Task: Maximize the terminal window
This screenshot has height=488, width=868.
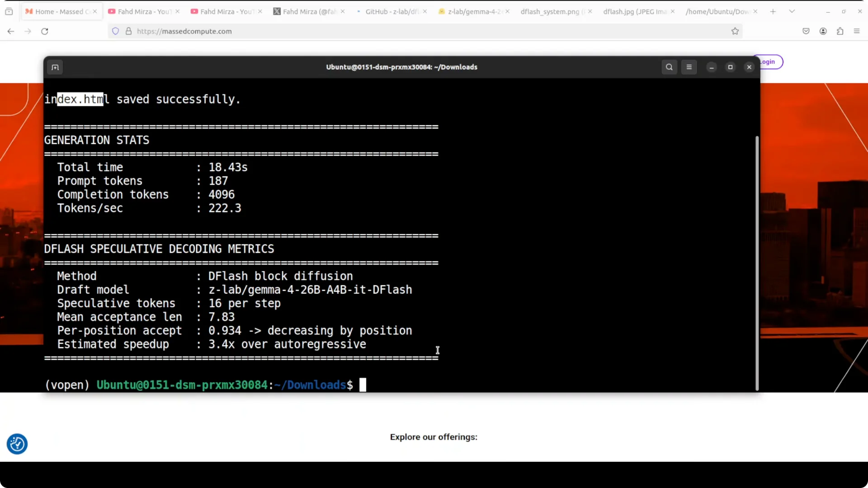Action: (730, 67)
